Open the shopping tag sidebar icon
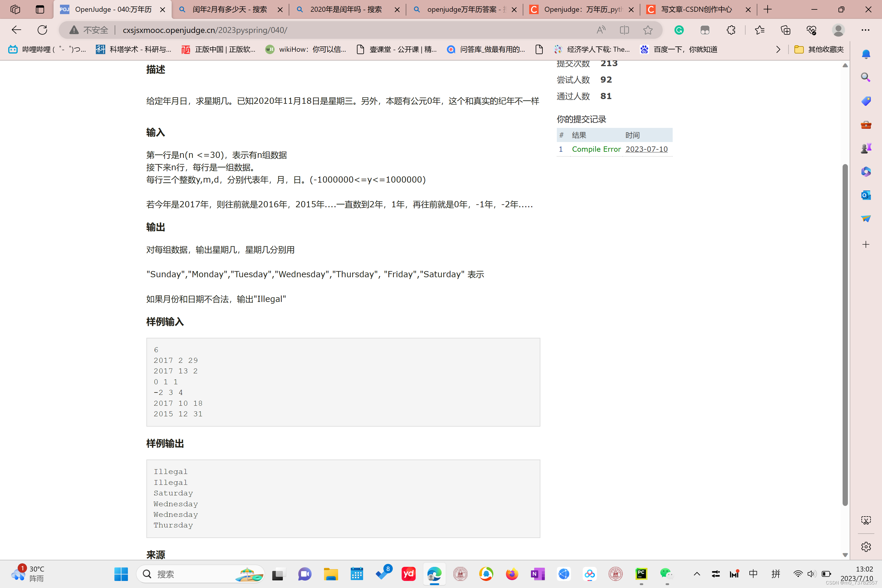This screenshot has width=882, height=588. (866, 101)
